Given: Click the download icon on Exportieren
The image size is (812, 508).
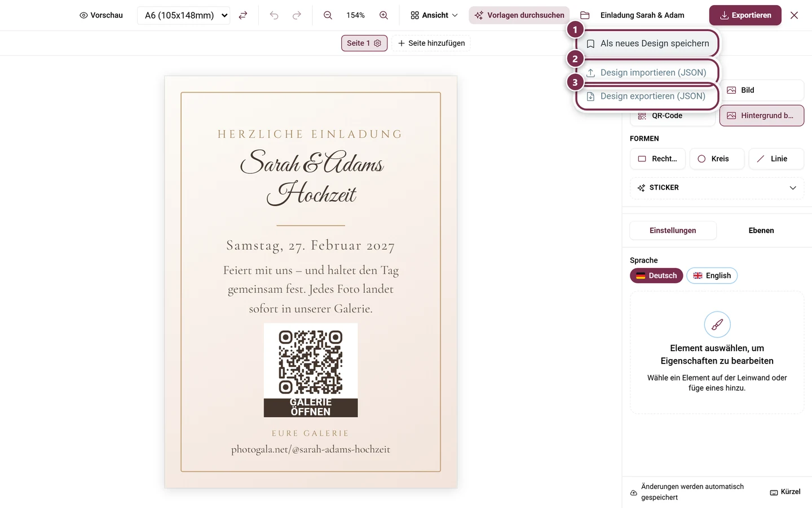Looking at the screenshot, I should pyautogui.click(x=724, y=15).
